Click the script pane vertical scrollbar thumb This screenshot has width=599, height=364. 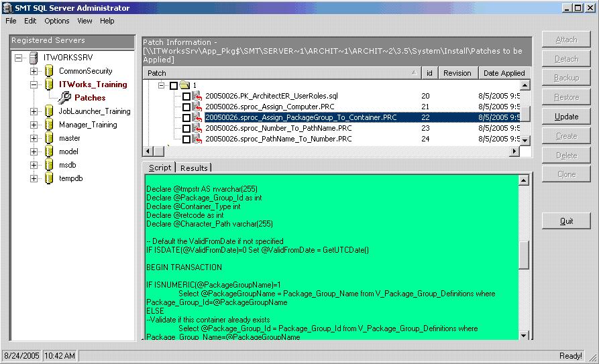[525, 255]
